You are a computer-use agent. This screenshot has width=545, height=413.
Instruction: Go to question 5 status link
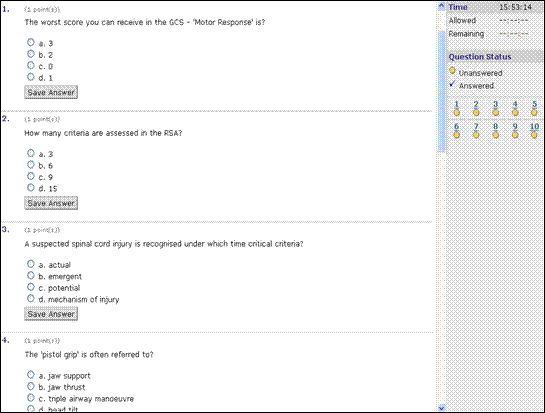click(534, 104)
